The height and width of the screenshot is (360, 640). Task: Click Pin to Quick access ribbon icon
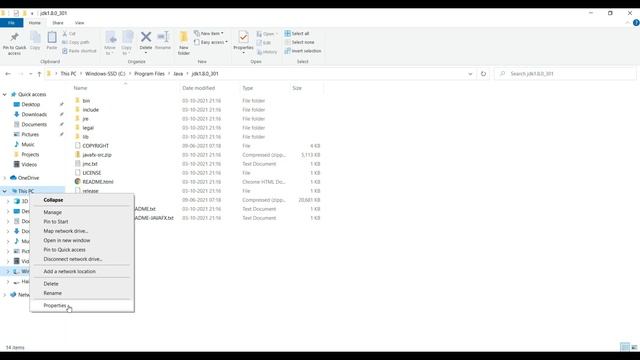(14, 43)
